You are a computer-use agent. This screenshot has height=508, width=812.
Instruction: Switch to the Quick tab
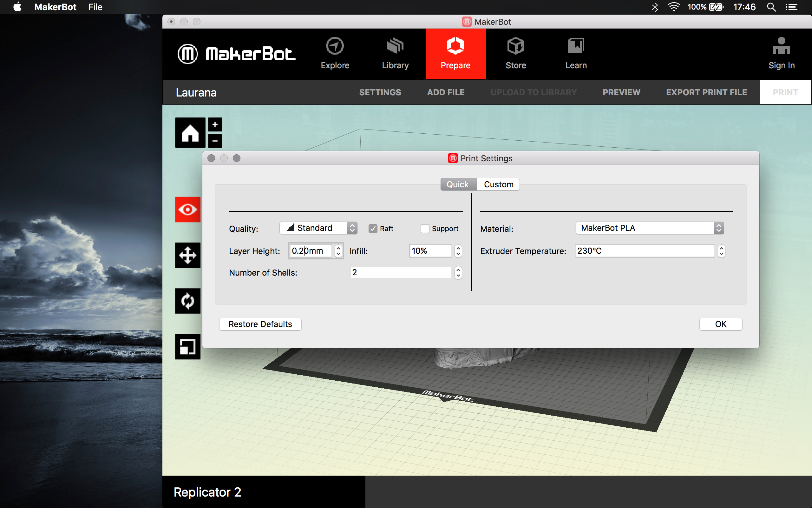pos(458,184)
